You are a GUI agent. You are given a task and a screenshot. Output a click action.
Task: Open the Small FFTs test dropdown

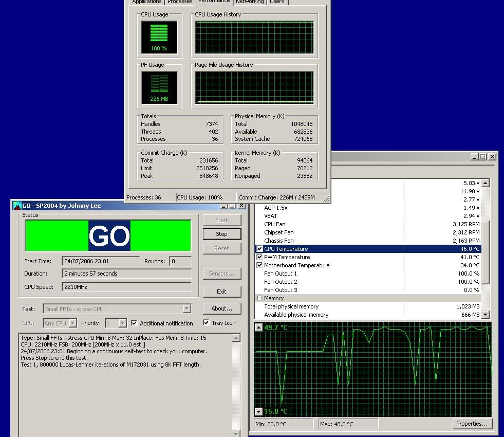[187, 308]
